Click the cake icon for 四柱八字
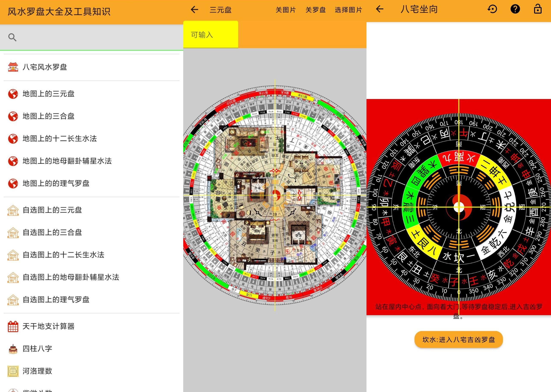 pyautogui.click(x=13, y=349)
